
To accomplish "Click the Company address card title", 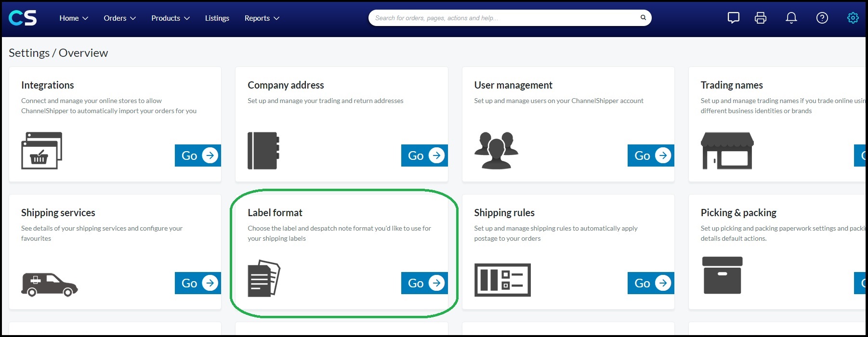I will (x=286, y=85).
